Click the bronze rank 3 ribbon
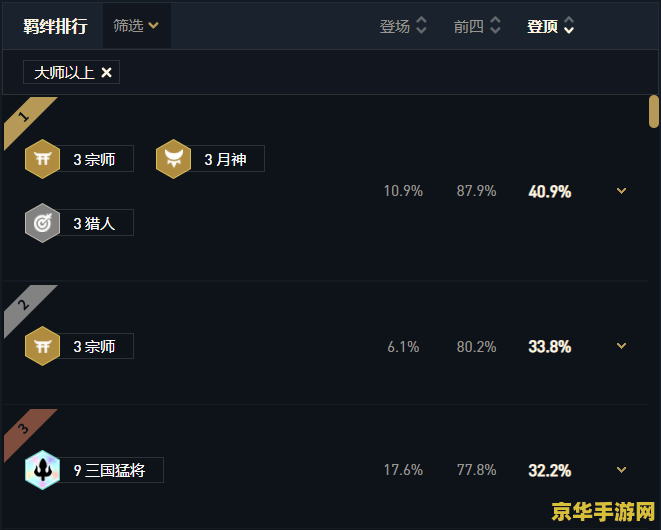This screenshot has height=530, width=661. click(25, 430)
